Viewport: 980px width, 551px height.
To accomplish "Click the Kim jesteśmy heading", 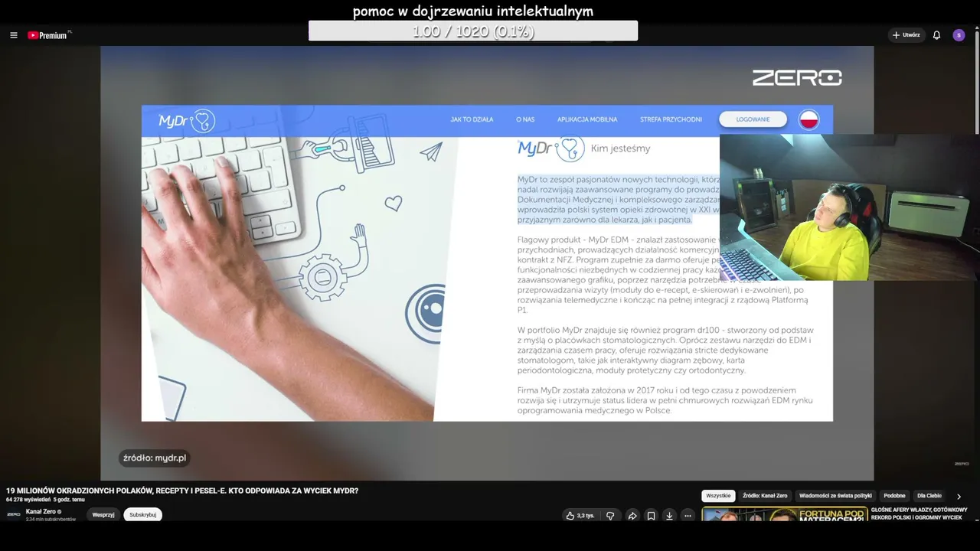I will pos(620,148).
